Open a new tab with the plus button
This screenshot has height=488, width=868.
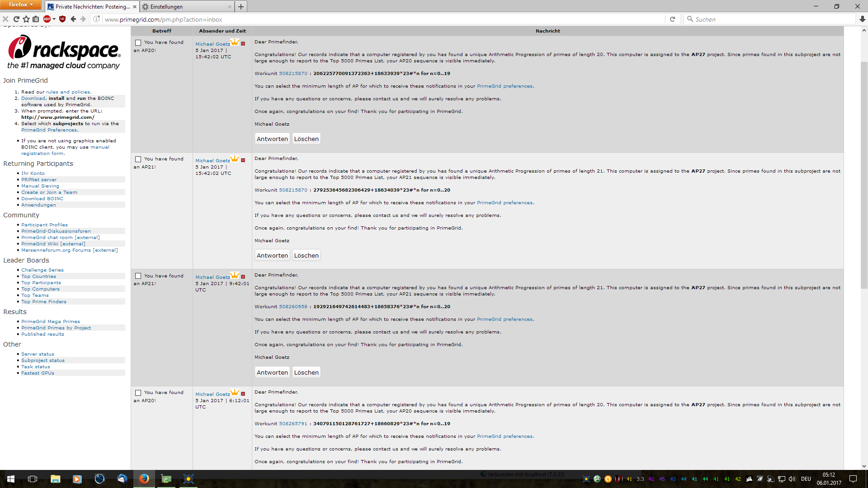coord(241,7)
